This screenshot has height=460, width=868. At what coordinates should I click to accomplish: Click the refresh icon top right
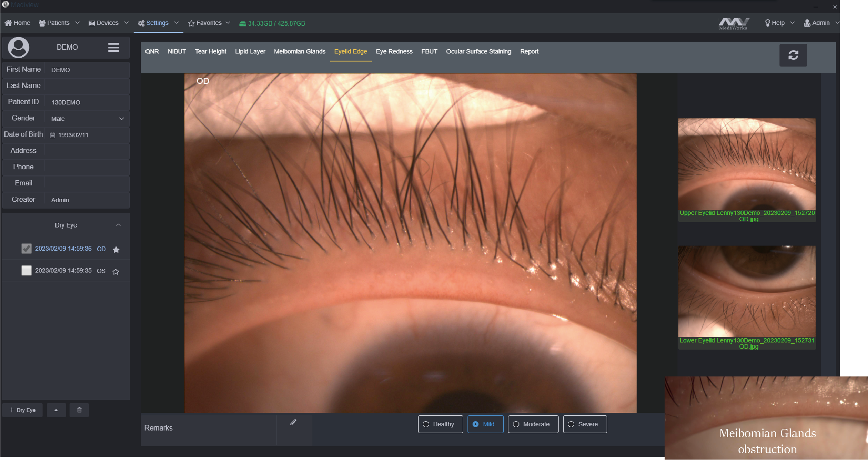[793, 54]
